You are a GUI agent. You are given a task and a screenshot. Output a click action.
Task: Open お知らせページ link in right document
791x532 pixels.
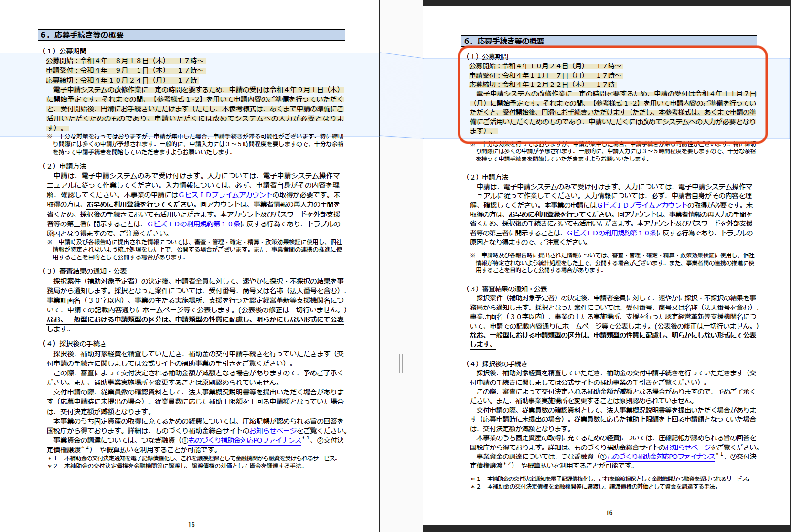tap(688, 447)
